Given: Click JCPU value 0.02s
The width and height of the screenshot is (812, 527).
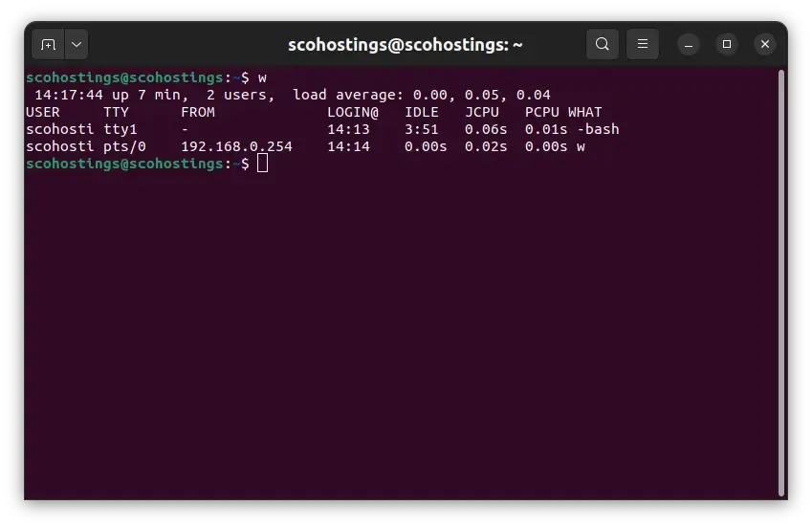Looking at the screenshot, I should point(486,146).
